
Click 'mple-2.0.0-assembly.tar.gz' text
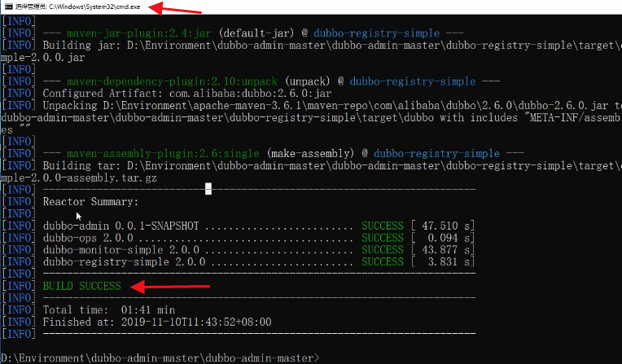tap(78, 178)
